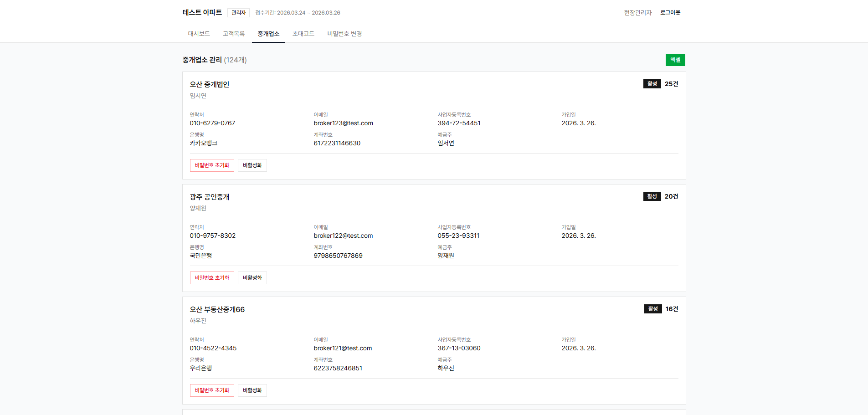This screenshot has width=868, height=415.
Task: Click the 오산 부동산중개66 card title
Action: point(217,309)
